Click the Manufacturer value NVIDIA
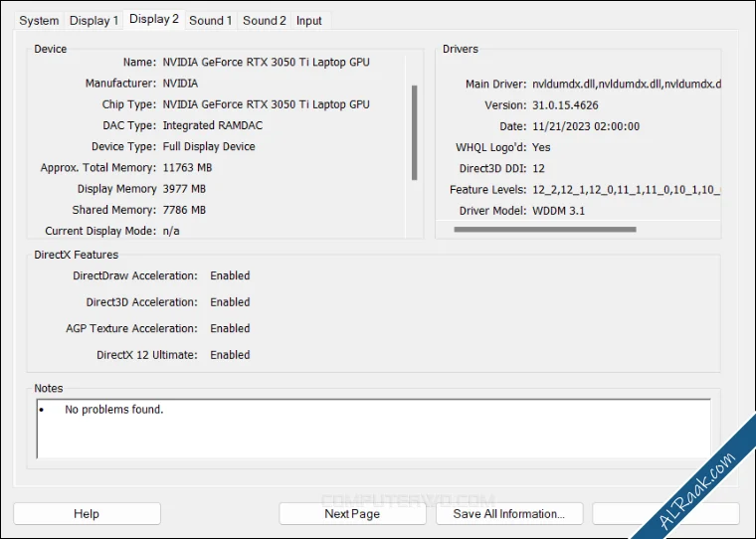The width and height of the screenshot is (756, 539). pyautogui.click(x=180, y=84)
